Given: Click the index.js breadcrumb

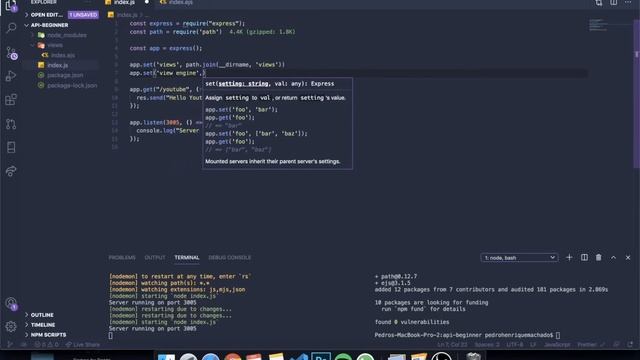Looking at the screenshot, I should pos(127,15).
